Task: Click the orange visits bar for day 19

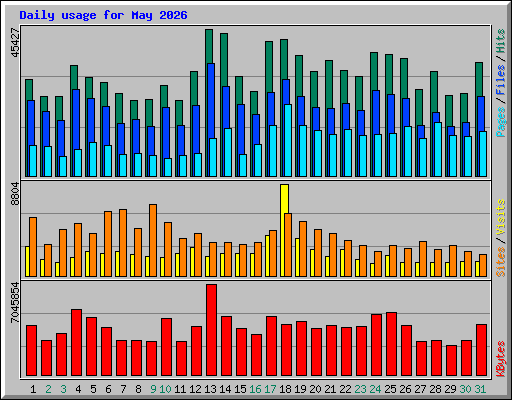Action: [303, 249]
